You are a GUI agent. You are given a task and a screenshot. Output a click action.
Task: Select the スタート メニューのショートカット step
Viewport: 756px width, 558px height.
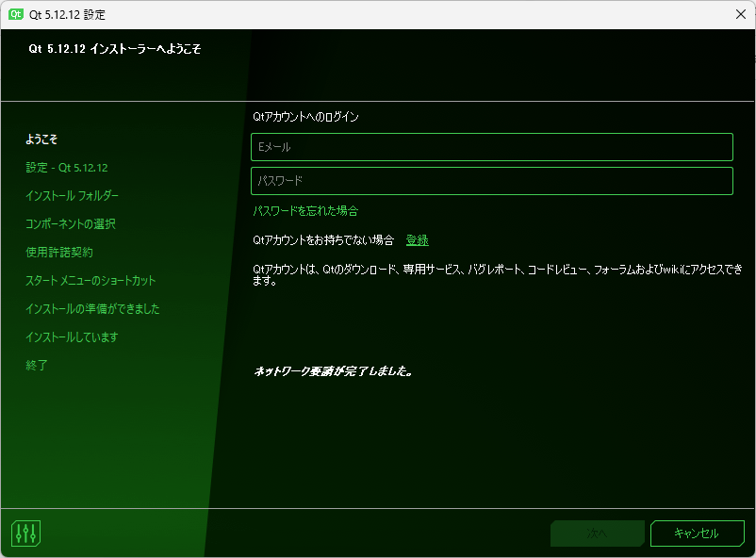pos(90,281)
